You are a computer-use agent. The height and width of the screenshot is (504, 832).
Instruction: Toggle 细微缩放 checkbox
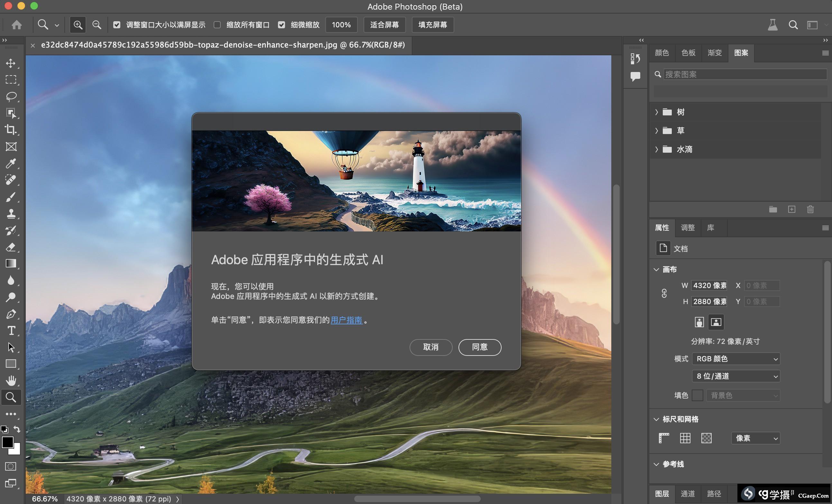(282, 25)
